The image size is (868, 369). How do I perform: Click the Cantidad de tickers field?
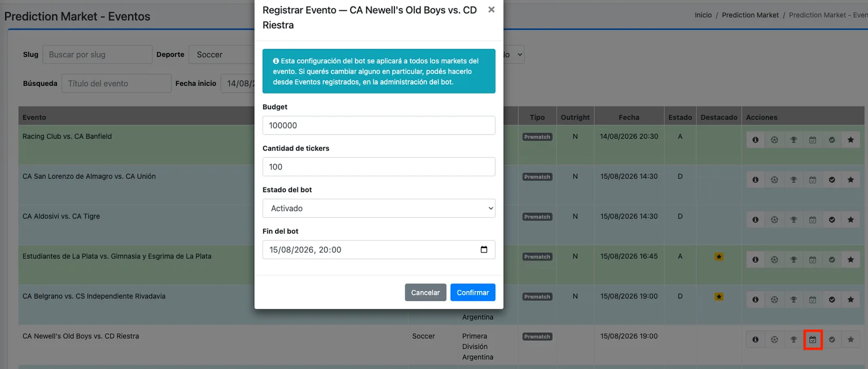tap(379, 167)
